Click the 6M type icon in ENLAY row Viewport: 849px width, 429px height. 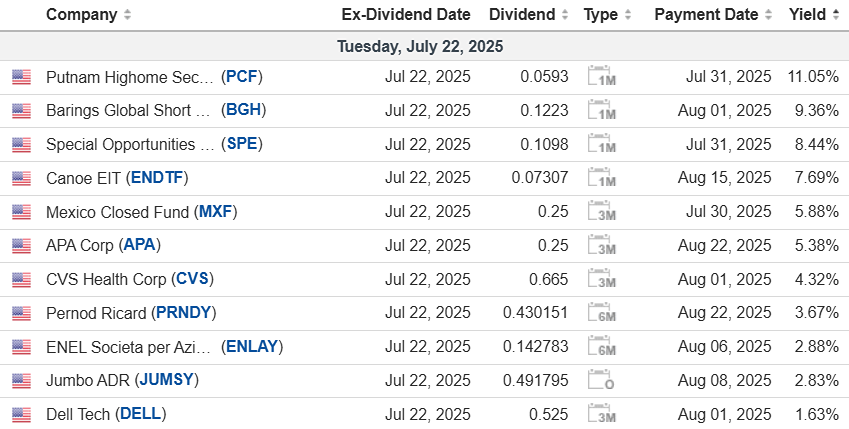coord(601,347)
